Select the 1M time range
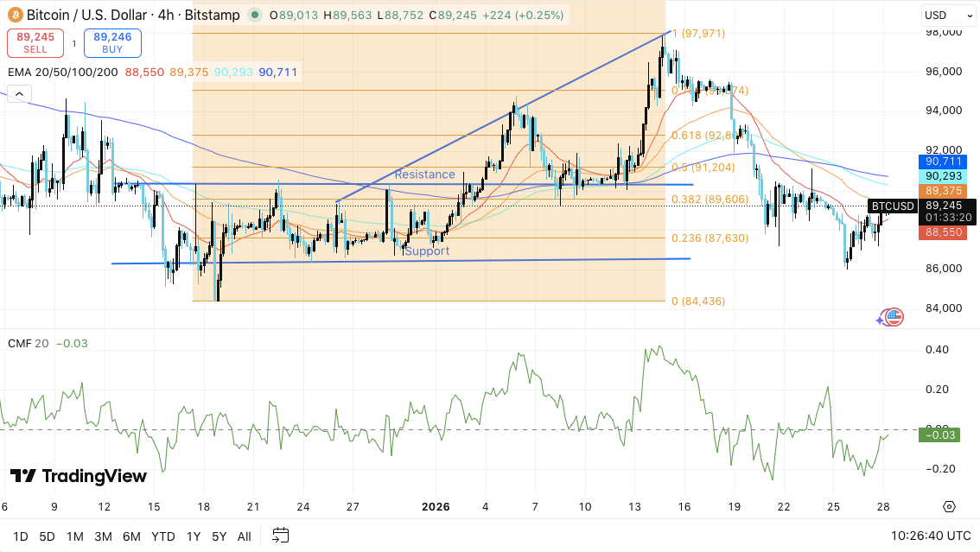This screenshot has width=980, height=552. coord(74,536)
